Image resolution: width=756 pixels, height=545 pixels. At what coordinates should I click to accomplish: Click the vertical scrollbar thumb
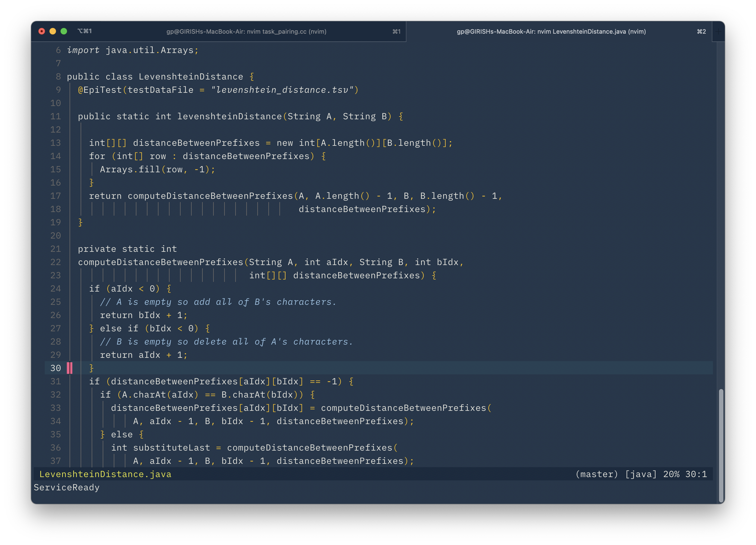[x=721, y=445]
